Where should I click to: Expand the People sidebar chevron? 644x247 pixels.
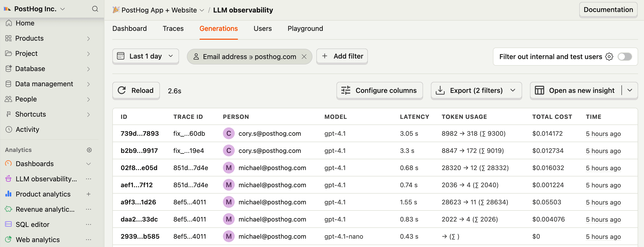pos(88,99)
